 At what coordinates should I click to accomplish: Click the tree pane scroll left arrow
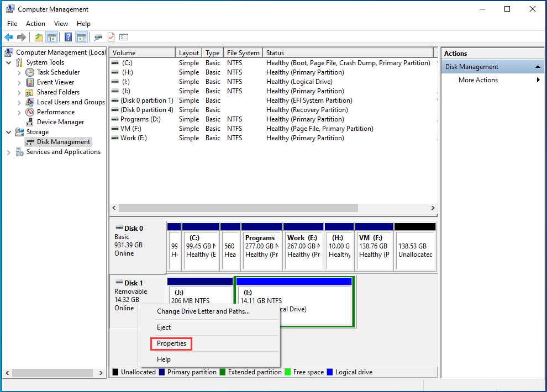[7, 373]
